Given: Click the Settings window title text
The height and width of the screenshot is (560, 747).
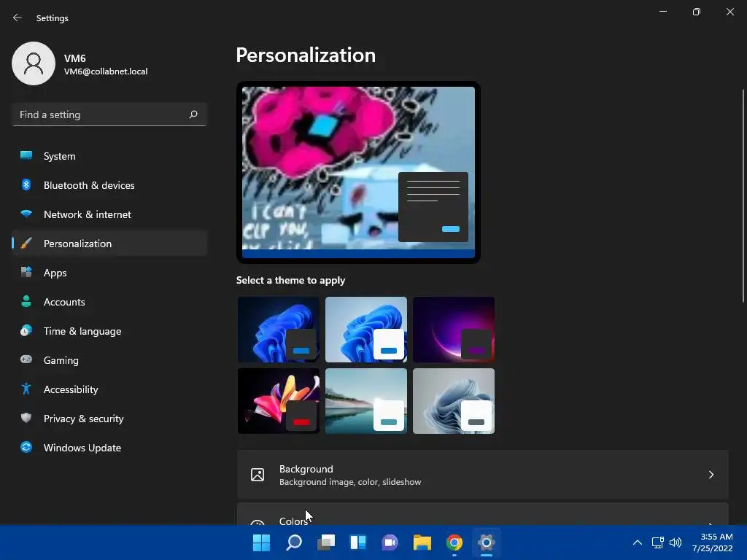Looking at the screenshot, I should (x=53, y=18).
